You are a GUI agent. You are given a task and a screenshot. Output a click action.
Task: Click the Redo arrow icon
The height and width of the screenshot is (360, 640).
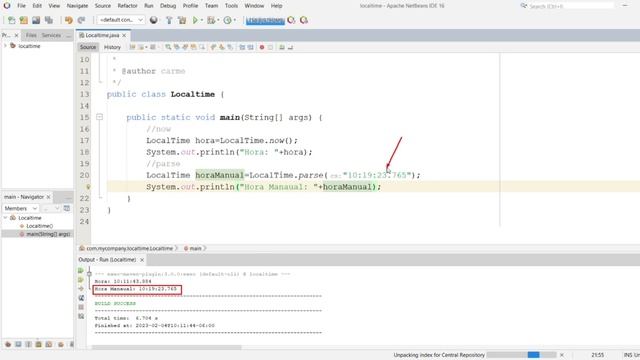[x=81, y=20]
